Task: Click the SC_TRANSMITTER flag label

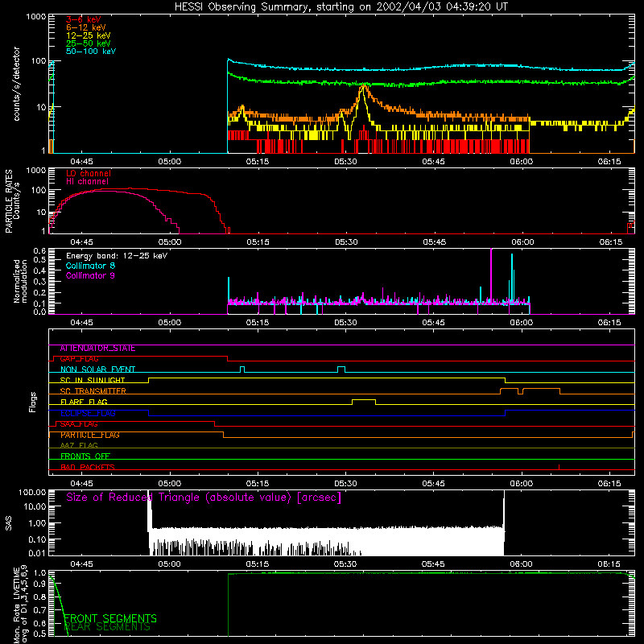Action: [x=93, y=391]
